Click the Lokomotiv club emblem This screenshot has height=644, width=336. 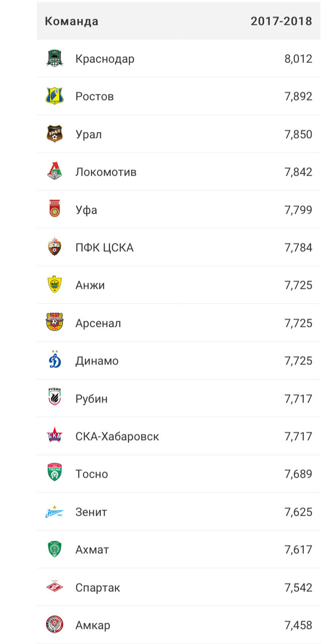[x=54, y=171]
